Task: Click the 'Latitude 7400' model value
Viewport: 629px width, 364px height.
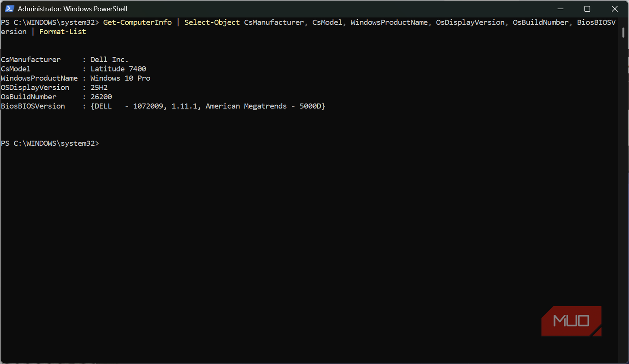Action: pyautogui.click(x=118, y=69)
